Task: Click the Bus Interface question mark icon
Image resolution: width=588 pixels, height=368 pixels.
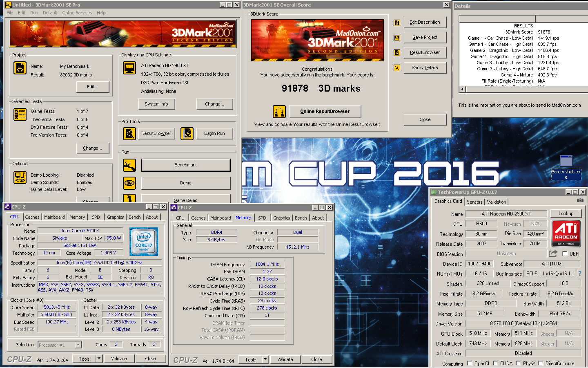Action: [x=579, y=274]
